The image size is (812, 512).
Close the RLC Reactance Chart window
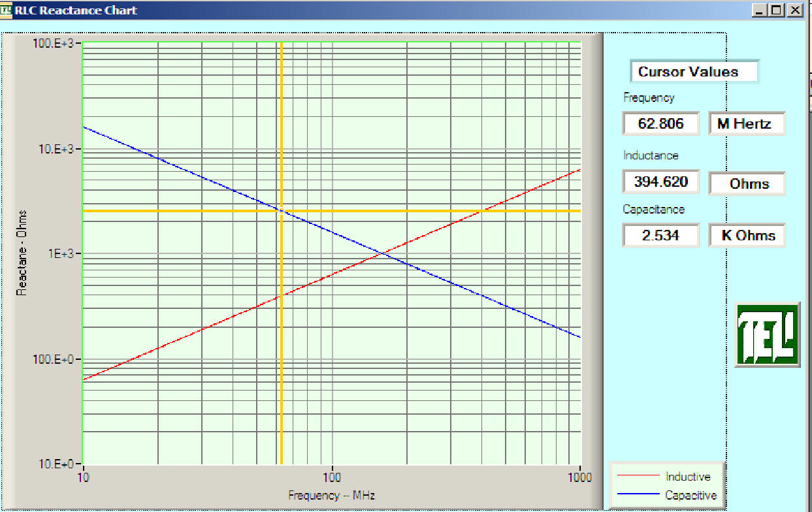(x=794, y=10)
